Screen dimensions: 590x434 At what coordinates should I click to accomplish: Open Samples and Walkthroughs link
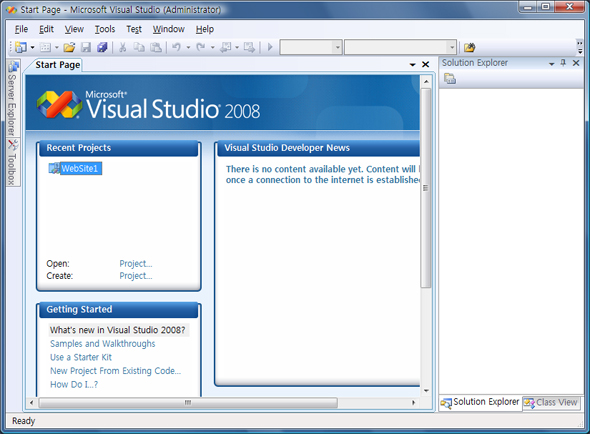(103, 344)
